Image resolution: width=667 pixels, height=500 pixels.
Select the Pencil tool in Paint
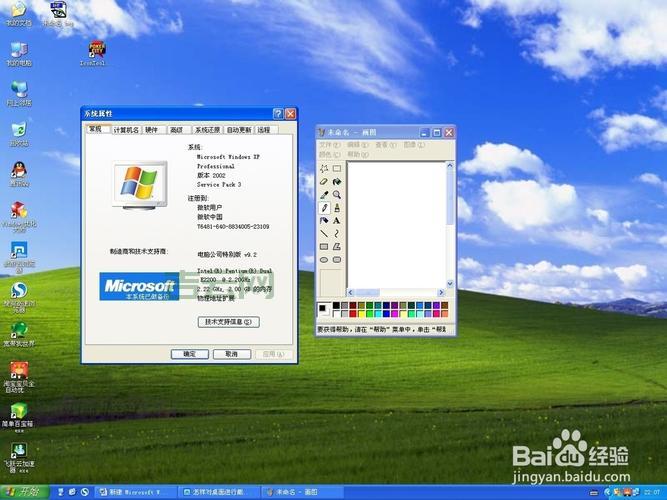click(x=324, y=208)
